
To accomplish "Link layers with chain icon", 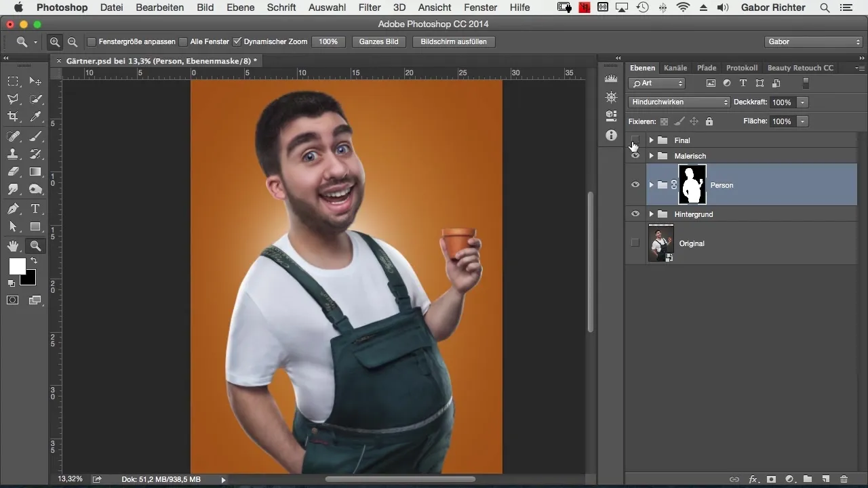I will coord(734,479).
